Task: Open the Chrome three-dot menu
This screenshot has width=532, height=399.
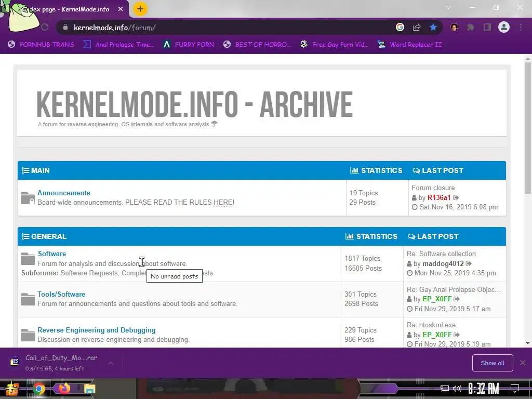Action: click(x=521, y=27)
